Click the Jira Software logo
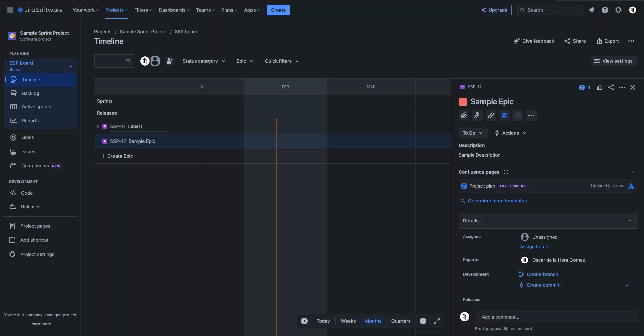 40,10
